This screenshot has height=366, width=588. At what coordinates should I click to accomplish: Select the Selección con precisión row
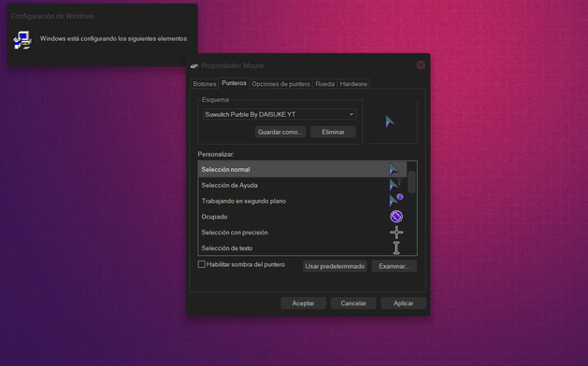pyautogui.click(x=302, y=232)
